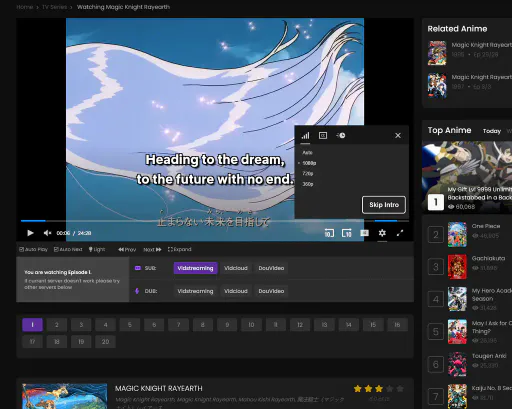Open Tougen Anki in Top Anime
Viewport: 512px width, 409px height.
tap(489, 356)
